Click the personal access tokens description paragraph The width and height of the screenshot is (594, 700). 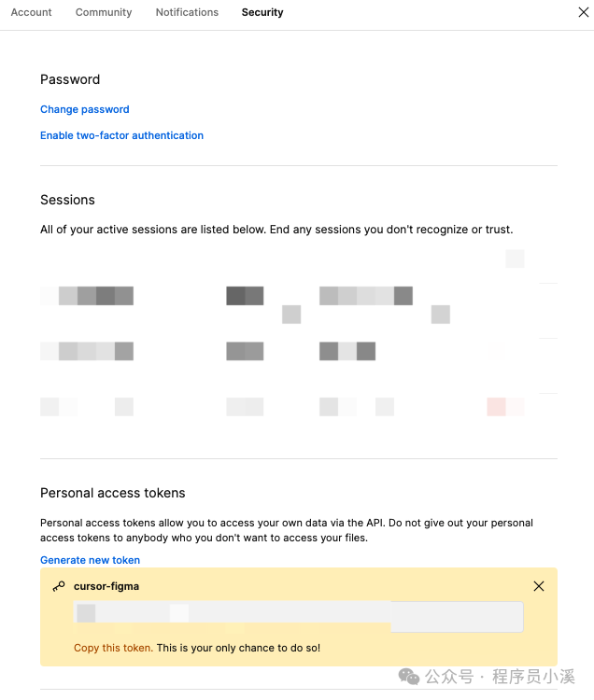(286, 530)
